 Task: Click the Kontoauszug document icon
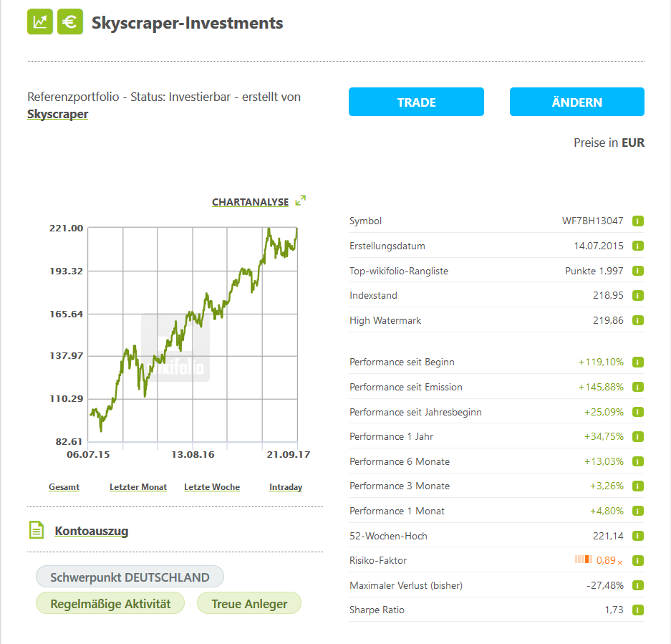coord(37,531)
